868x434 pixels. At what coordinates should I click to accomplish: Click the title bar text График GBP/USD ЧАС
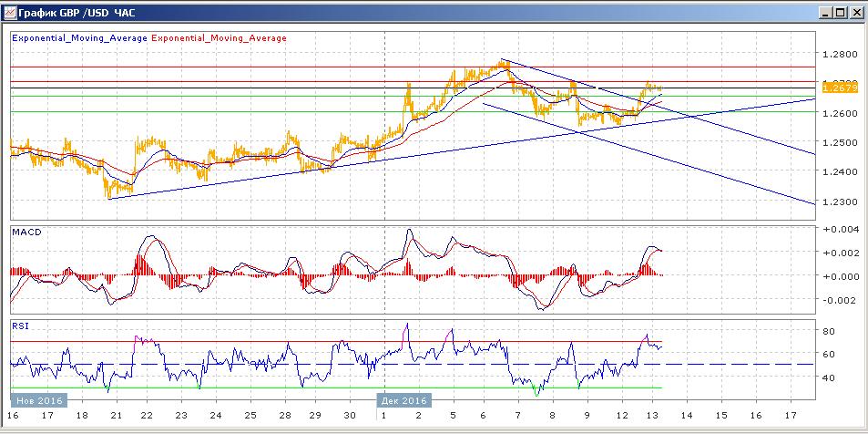click(x=77, y=13)
